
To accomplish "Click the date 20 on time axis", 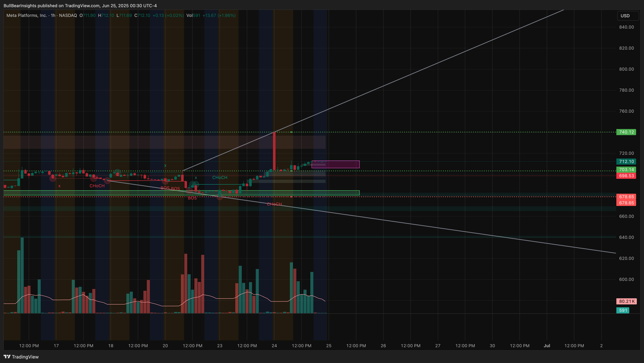I will [x=165, y=345].
